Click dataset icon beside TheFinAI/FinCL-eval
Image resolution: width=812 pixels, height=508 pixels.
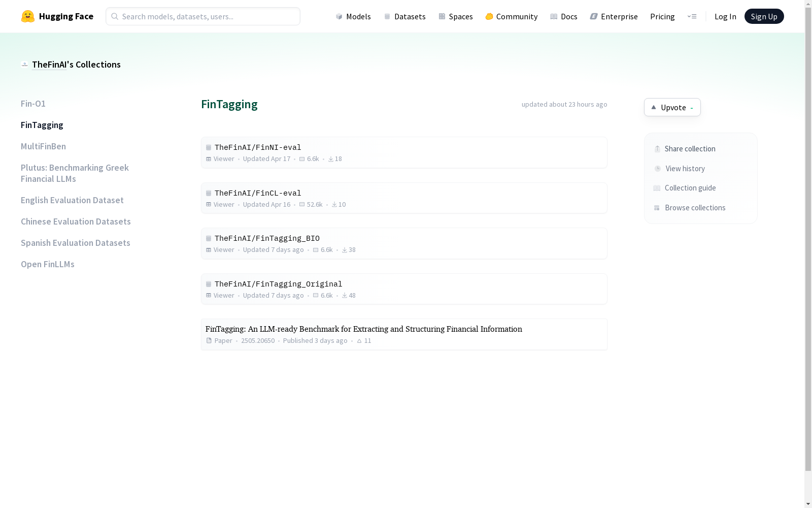(209, 194)
